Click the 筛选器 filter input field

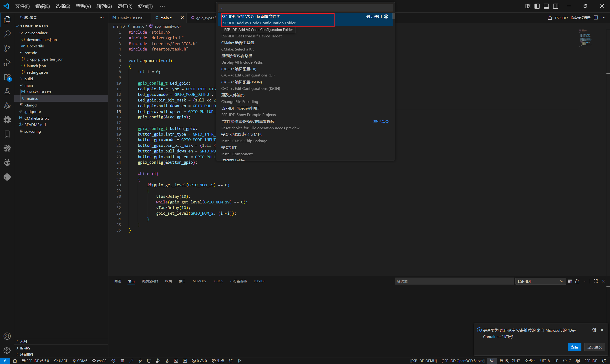tap(454, 281)
